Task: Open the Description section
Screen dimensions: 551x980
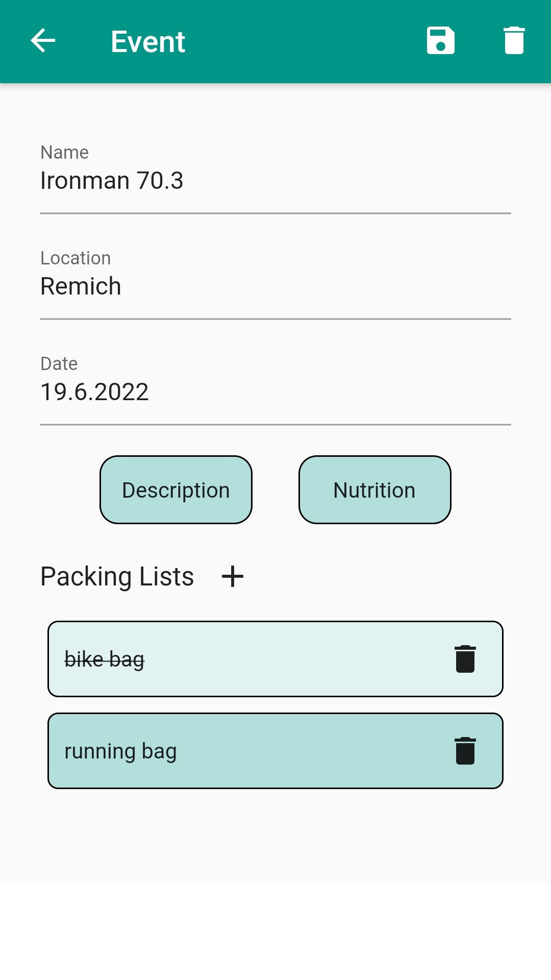Action: tap(176, 490)
